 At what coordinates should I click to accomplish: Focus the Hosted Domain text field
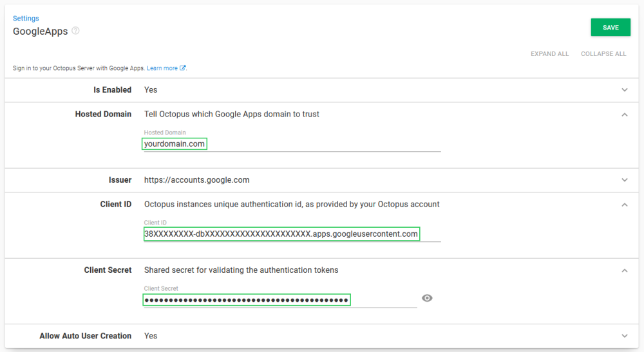[292, 144]
